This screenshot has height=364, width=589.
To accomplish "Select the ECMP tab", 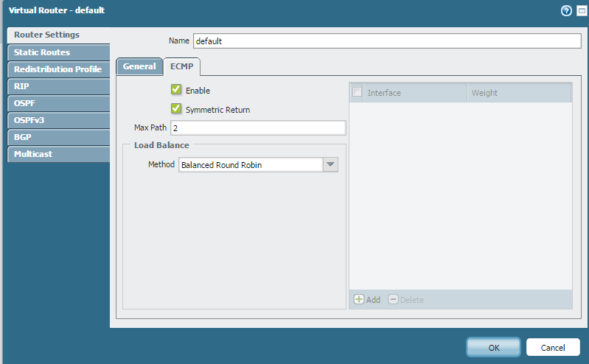I will pyautogui.click(x=182, y=66).
